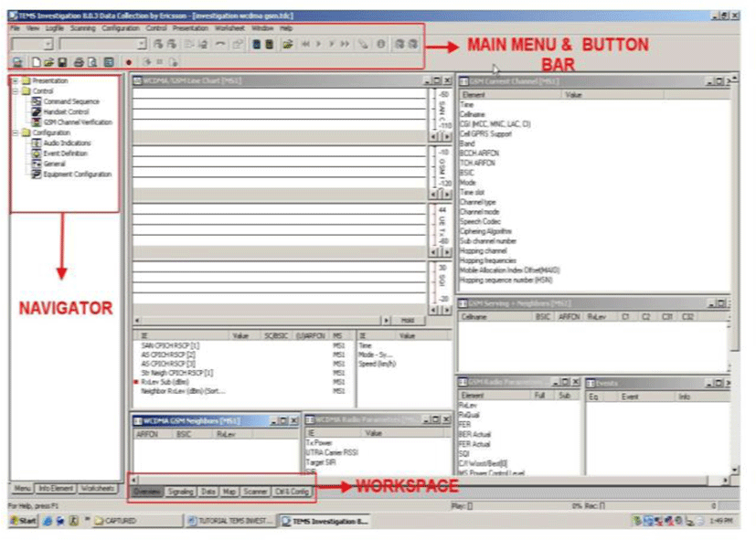Click the Open workspace folder icon
Screen dimensions: 756x540
point(48,62)
